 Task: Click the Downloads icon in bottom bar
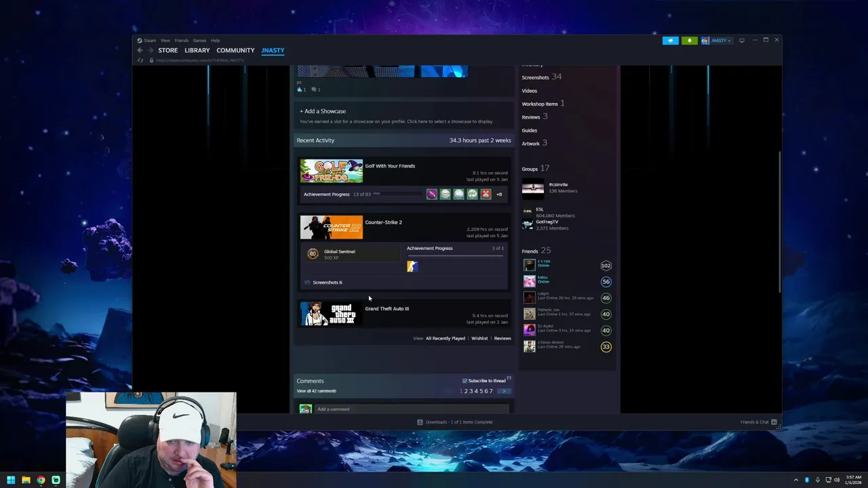420,422
